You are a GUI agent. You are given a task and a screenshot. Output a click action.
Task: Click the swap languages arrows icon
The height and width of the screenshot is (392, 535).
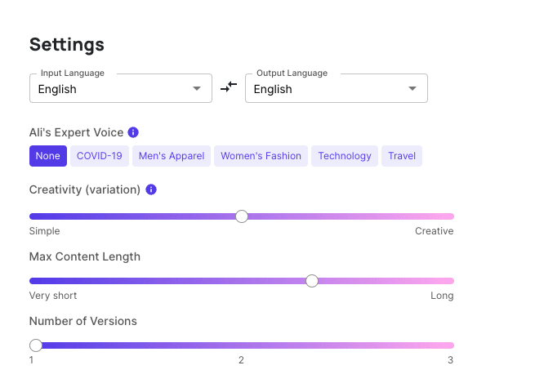228,87
